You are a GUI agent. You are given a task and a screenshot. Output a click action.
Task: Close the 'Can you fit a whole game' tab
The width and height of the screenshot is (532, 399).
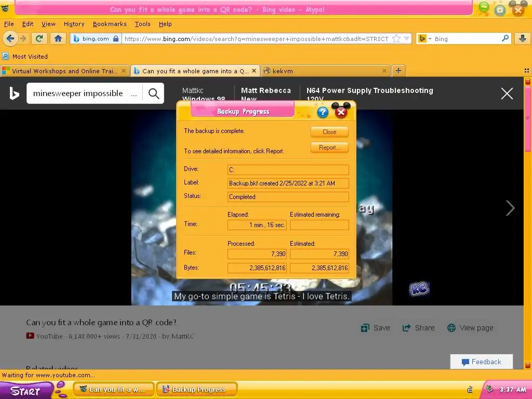coord(254,71)
